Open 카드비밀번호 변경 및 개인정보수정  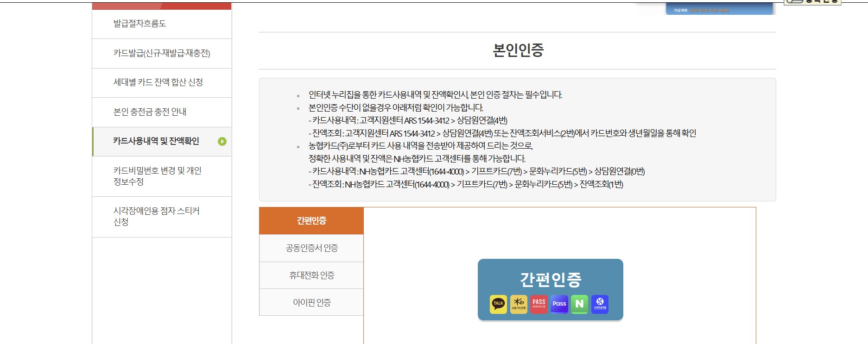pos(162,176)
